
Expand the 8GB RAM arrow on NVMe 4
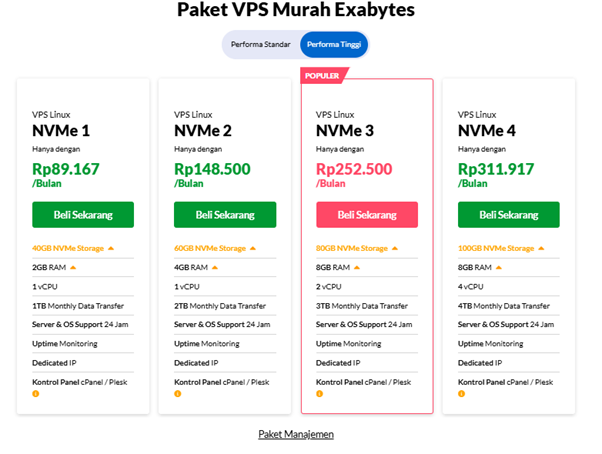tap(499, 268)
